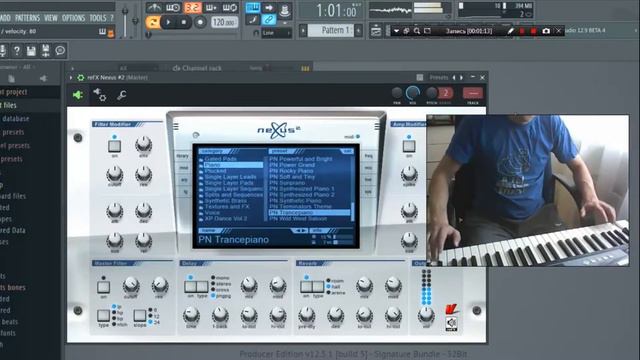Open the TOOLS menu

pos(98,18)
